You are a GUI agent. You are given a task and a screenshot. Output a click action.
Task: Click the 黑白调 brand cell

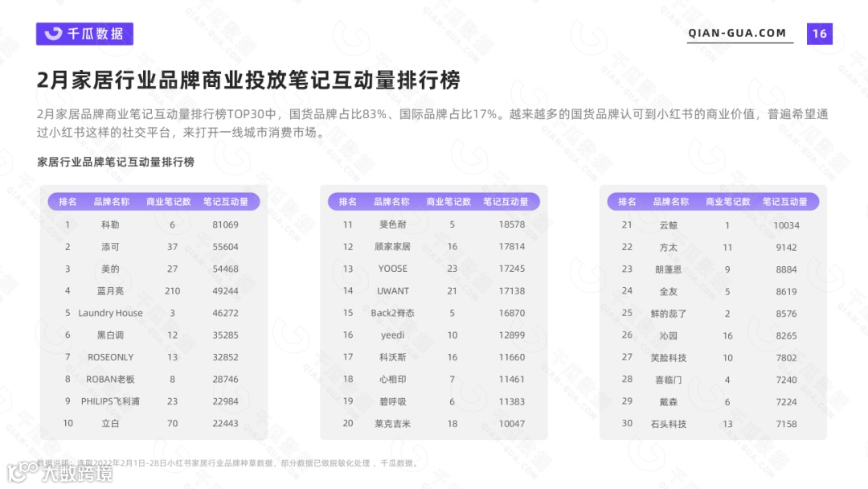pyautogui.click(x=110, y=335)
